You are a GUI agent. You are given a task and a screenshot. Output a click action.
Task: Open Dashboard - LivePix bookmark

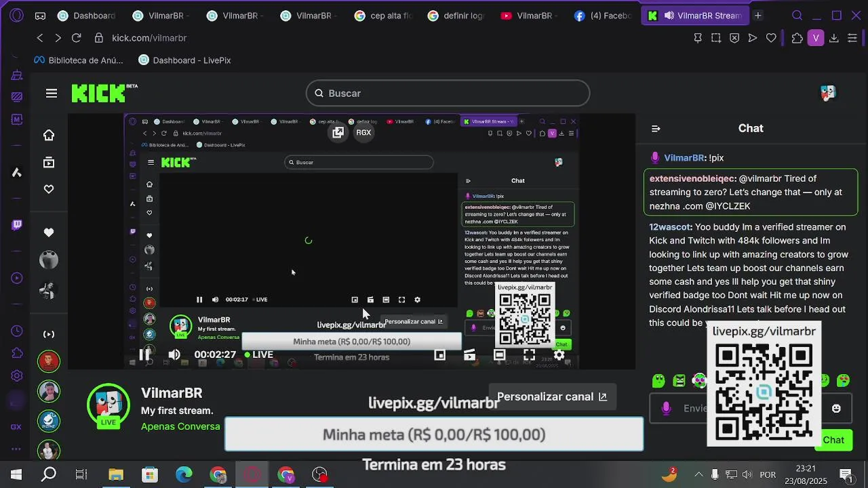[x=184, y=60]
